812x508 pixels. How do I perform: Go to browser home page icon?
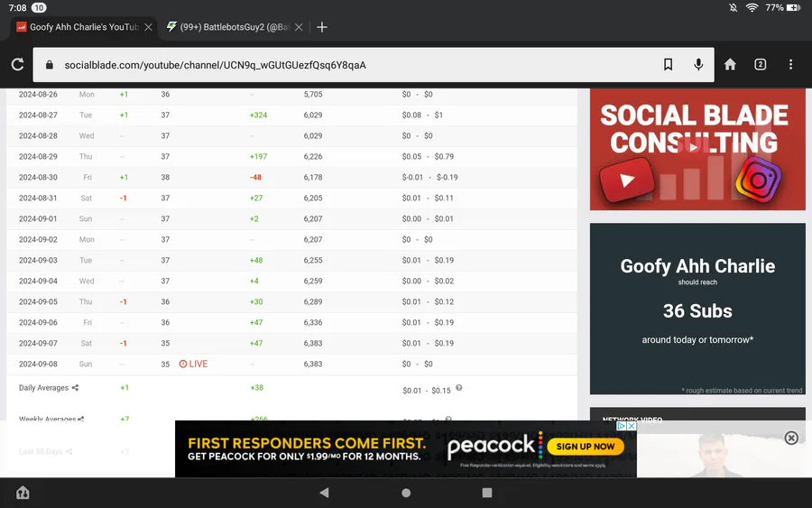click(730, 64)
